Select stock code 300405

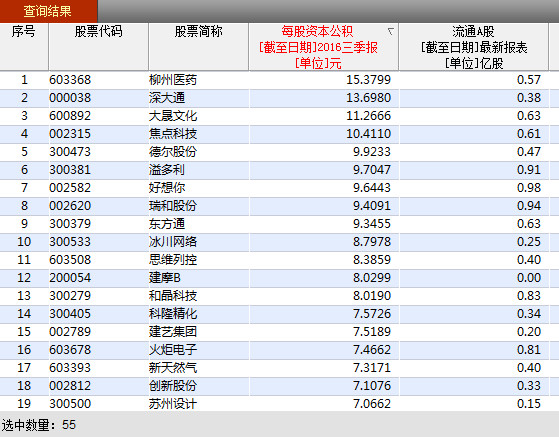click(x=70, y=314)
